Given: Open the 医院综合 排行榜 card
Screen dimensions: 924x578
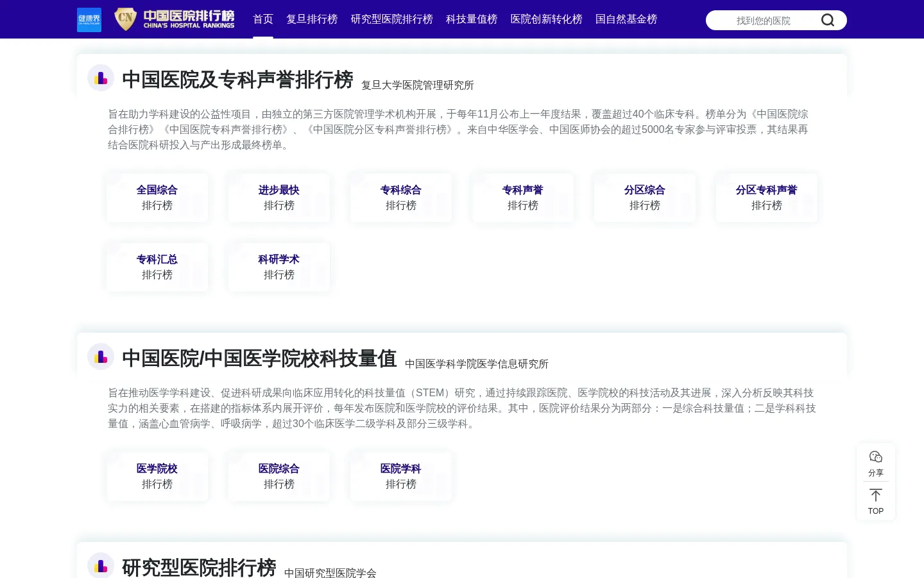Looking at the screenshot, I should (279, 477).
